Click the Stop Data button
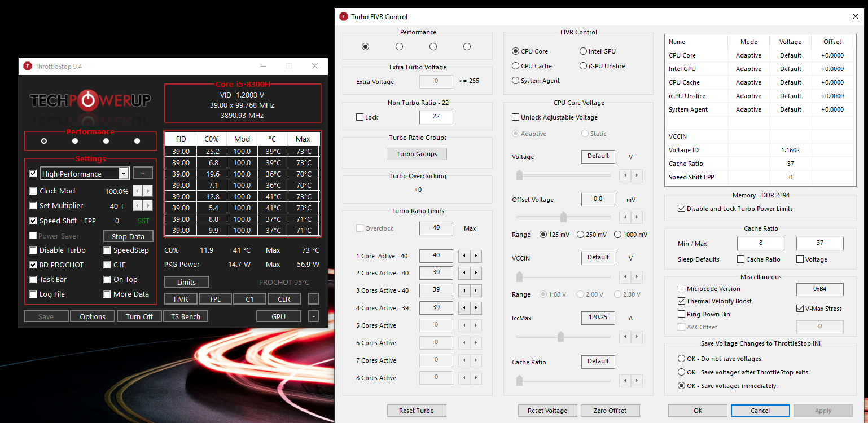The image size is (868, 423). tap(128, 236)
